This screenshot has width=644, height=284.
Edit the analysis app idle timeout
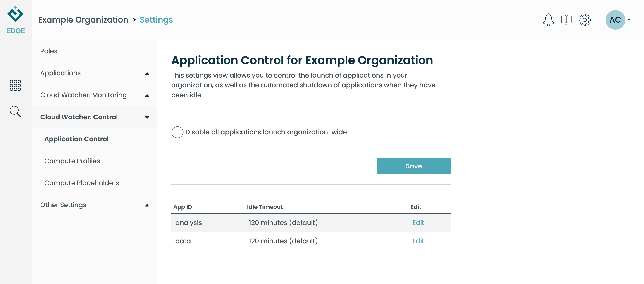(x=418, y=222)
